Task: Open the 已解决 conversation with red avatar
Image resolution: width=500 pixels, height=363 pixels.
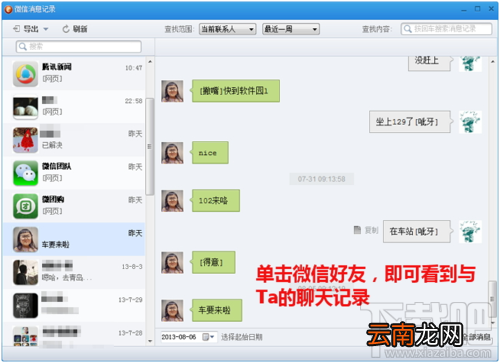Action: (75, 140)
